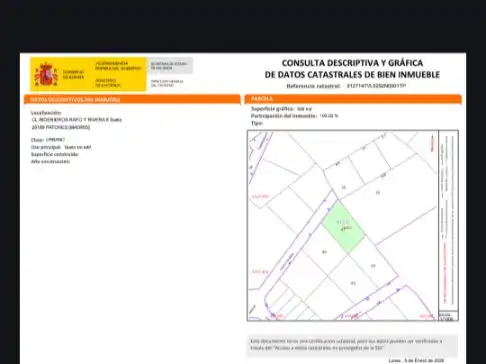Click the yellow Gobierno de España logo banner
Screen dimensions: 486x364
(88, 74)
